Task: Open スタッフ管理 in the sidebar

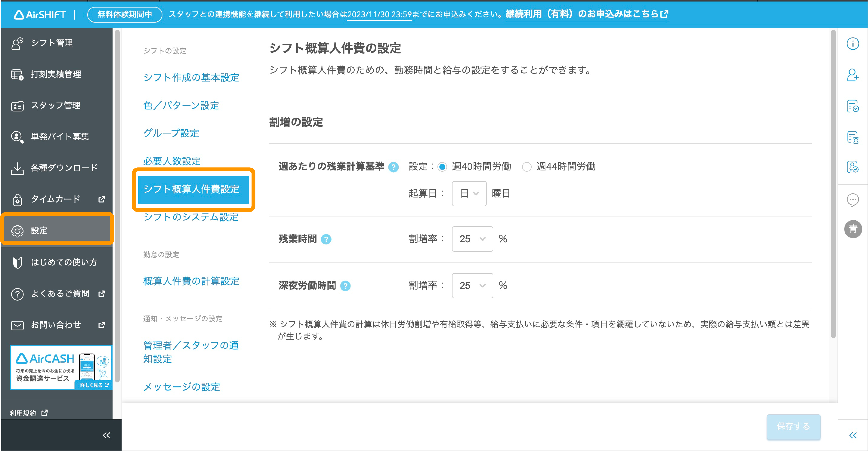Action: click(57, 105)
